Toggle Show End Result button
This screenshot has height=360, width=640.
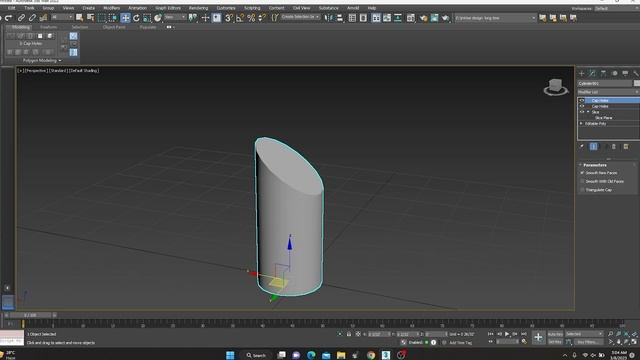click(593, 147)
